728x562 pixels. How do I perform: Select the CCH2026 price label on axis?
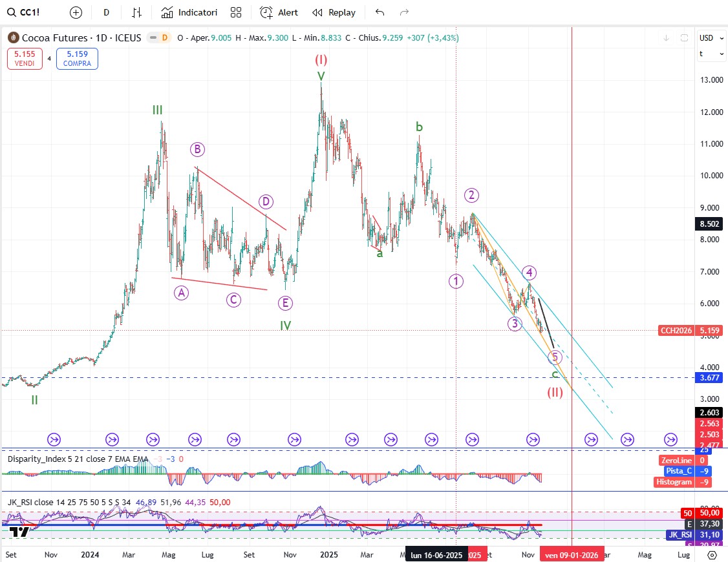click(x=676, y=331)
